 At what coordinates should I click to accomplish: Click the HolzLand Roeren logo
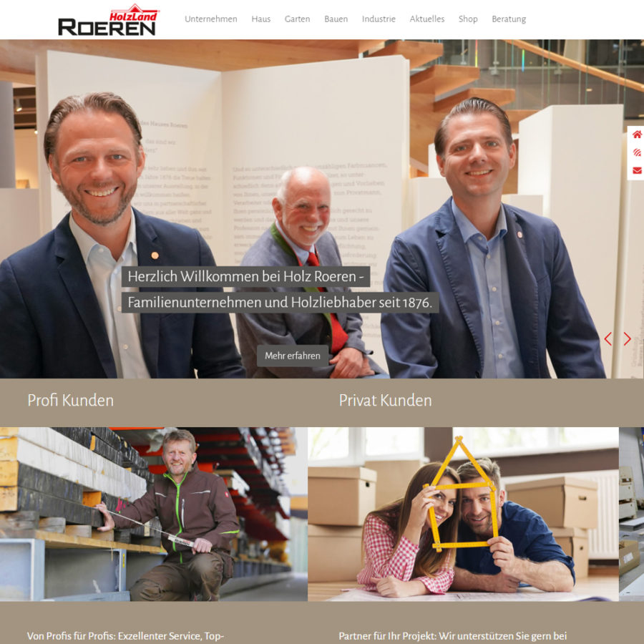[109, 20]
